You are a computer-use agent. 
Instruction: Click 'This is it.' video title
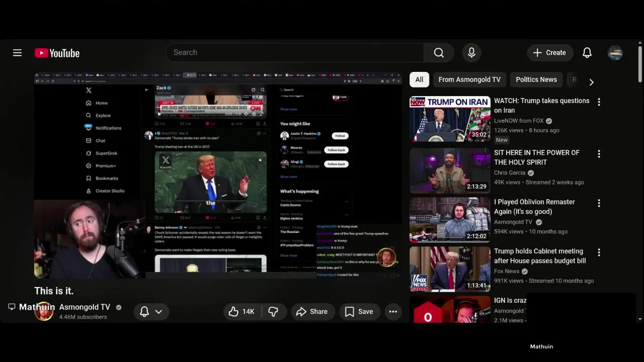tap(54, 291)
